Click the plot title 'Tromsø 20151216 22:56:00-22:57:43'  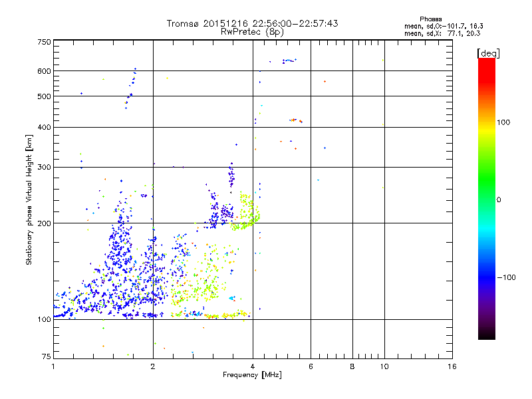(x=252, y=23)
